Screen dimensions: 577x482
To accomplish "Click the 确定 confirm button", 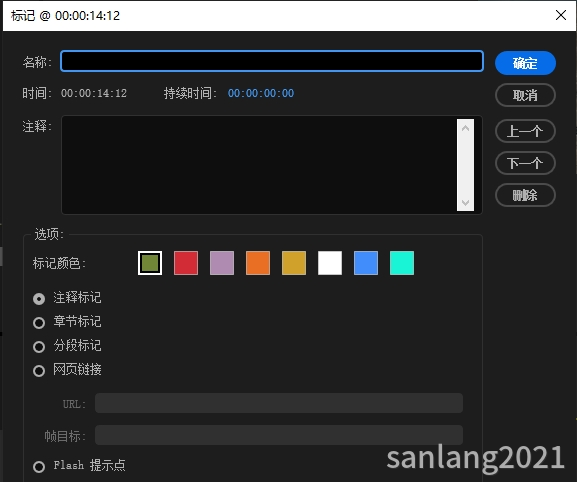I will point(525,63).
